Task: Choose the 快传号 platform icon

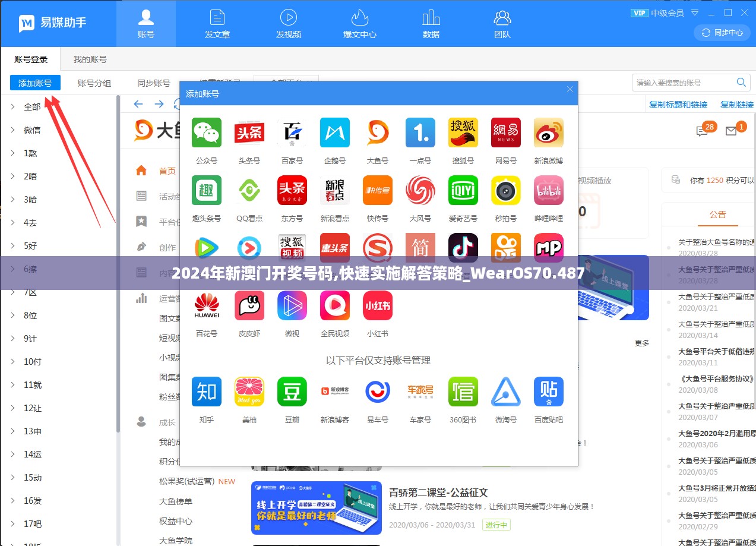Action: 378,190
